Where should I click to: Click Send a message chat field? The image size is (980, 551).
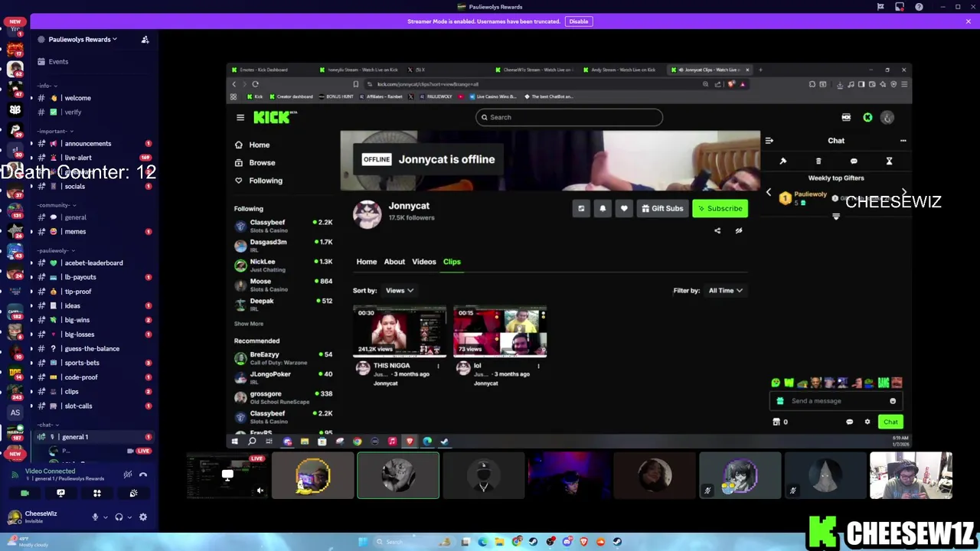835,401
